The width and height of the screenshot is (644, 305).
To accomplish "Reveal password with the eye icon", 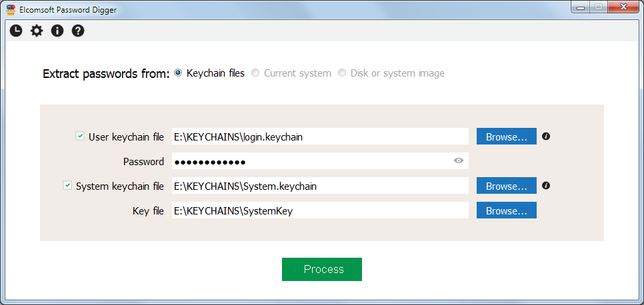I will click(458, 161).
